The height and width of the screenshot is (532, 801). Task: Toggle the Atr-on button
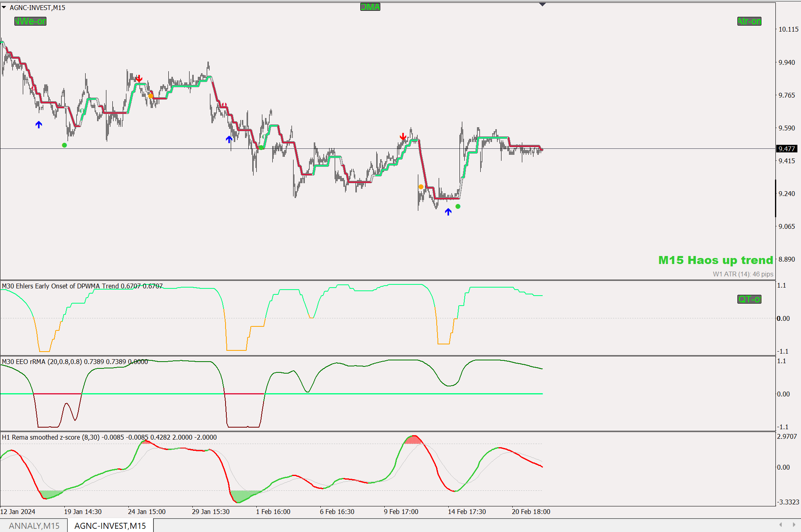749,21
